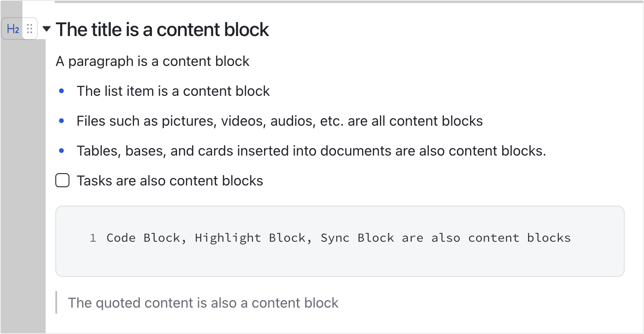Click the six-dot drag handle icon

(x=29, y=29)
